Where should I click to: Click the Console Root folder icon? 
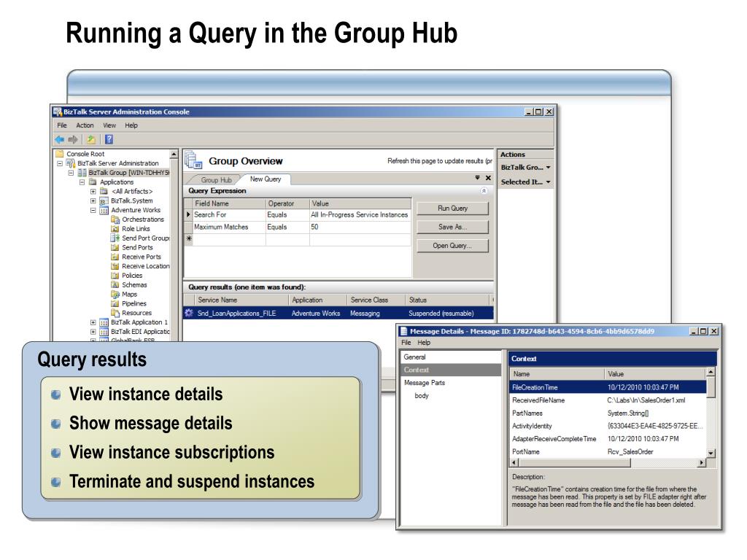tap(60, 154)
